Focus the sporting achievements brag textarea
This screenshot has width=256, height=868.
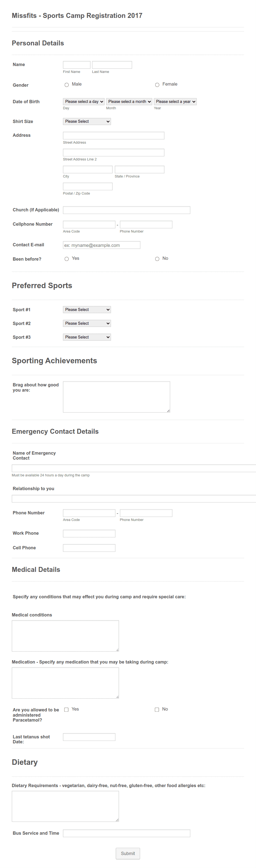pyautogui.click(x=116, y=397)
